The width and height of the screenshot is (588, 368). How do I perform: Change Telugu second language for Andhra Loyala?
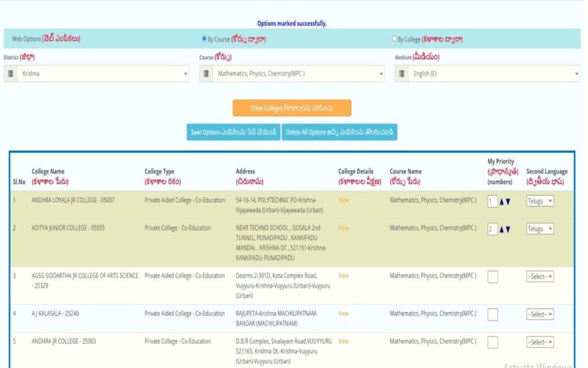[540, 201]
